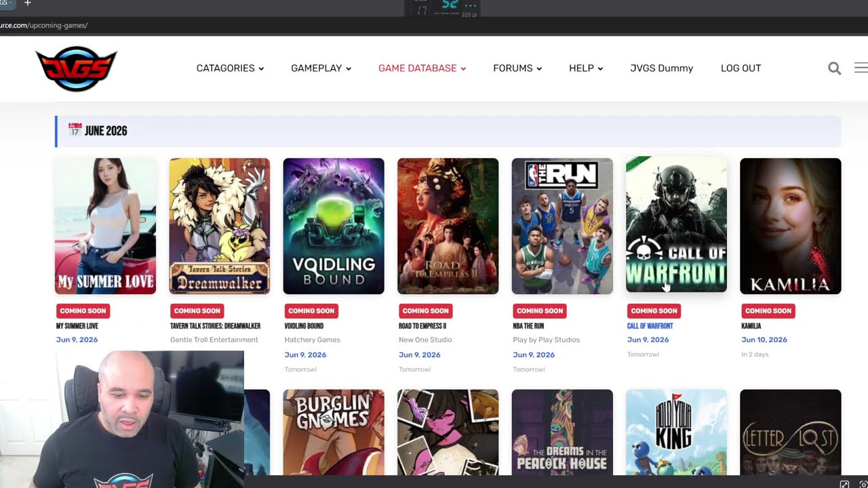This screenshot has width=868, height=488.
Task: Click Coming Soon badge under Voidling Bound
Action: (311, 310)
